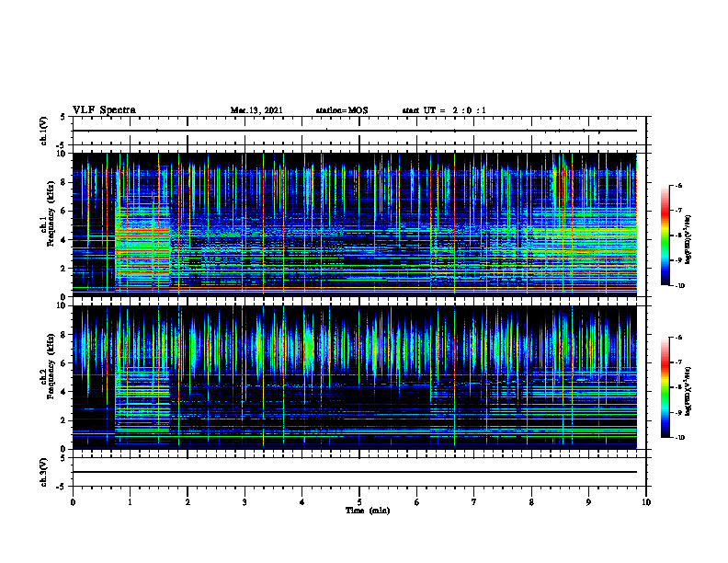Click time axis tick label "4"

click(x=302, y=502)
